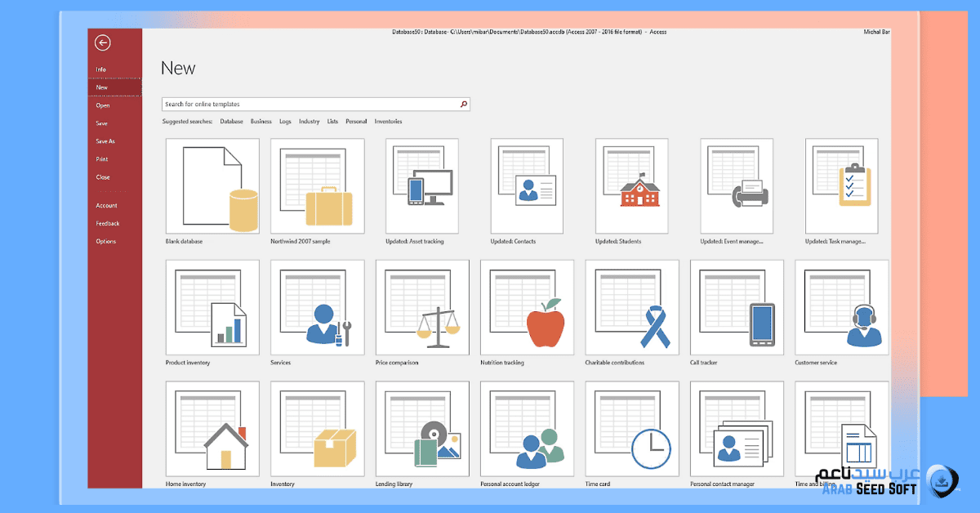Open the Blank database template
This screenshot has width=980, height=513.
[x=212, y=186]
